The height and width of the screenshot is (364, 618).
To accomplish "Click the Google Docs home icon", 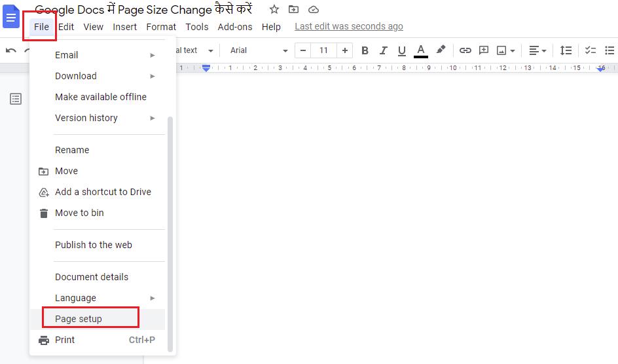I will (10, 16).
